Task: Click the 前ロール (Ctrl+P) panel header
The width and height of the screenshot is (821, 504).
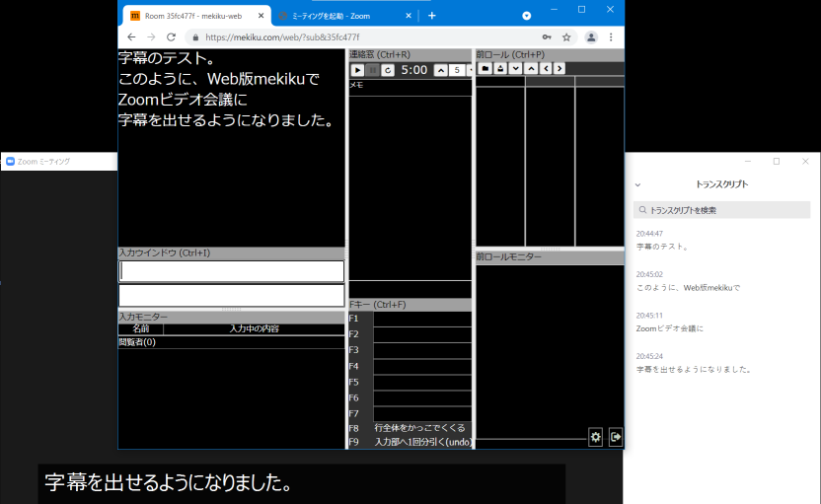Action: coord(550,54)
